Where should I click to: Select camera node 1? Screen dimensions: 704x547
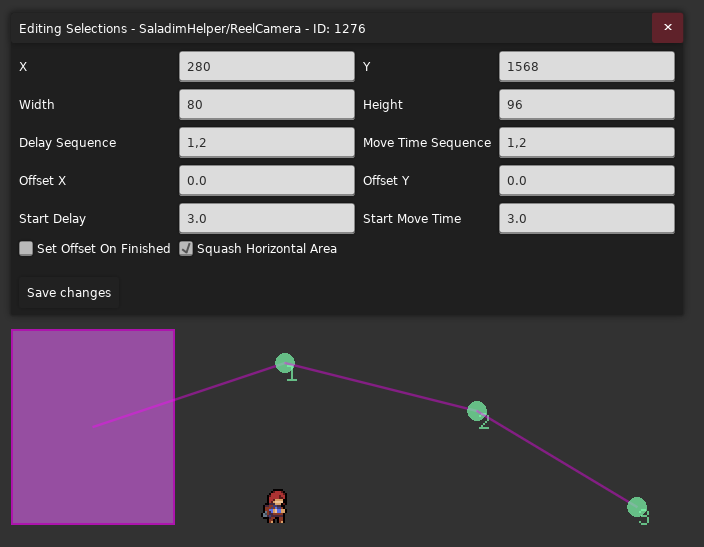point(285,363)
